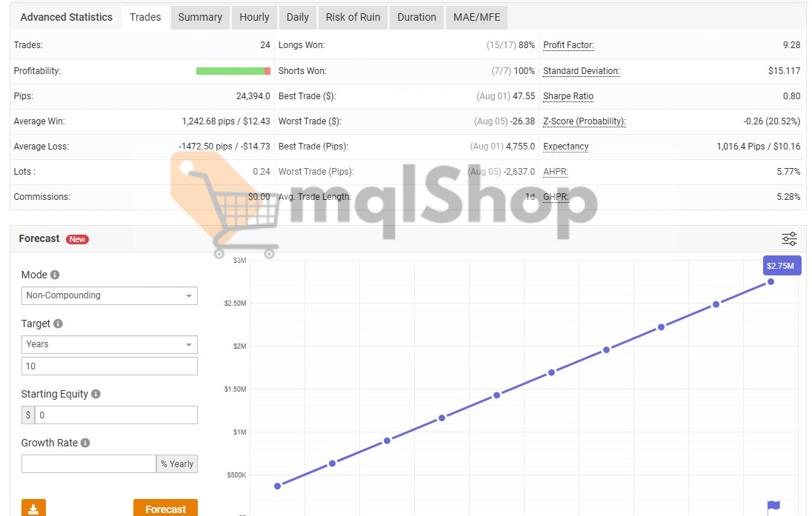
Task: Click the info icon next to Target
Action: pos(59,324)
